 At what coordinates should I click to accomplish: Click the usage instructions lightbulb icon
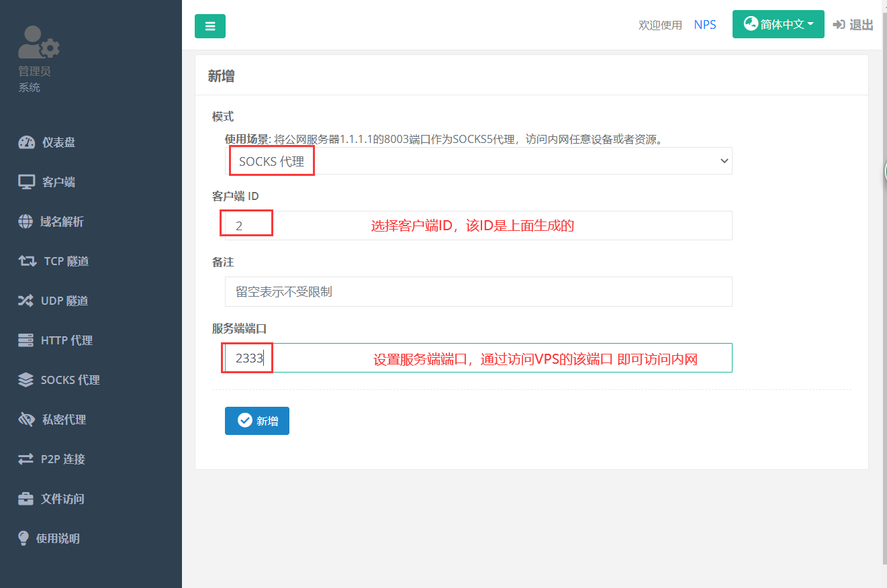tap(24, 538)
